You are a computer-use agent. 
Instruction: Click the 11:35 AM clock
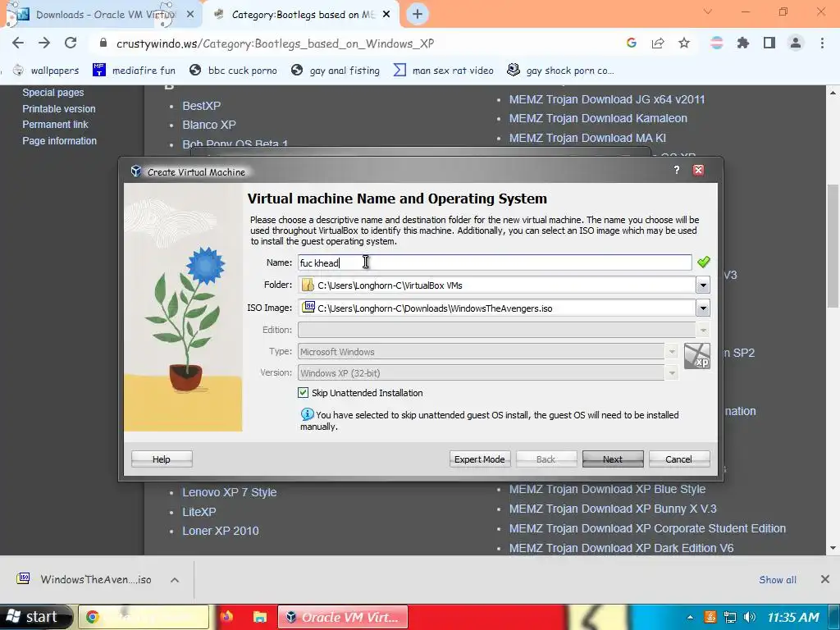tap(793, 617)
